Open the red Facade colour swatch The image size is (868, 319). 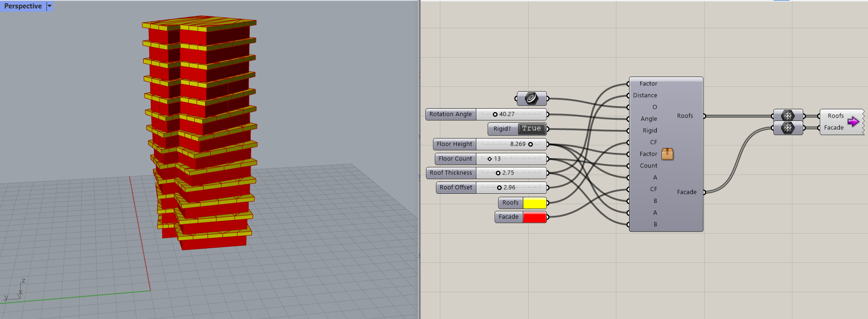534,217
